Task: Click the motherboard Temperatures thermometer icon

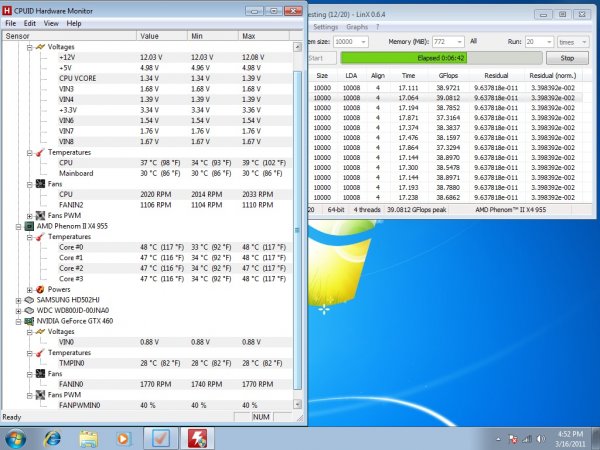Action: point(40,152)
